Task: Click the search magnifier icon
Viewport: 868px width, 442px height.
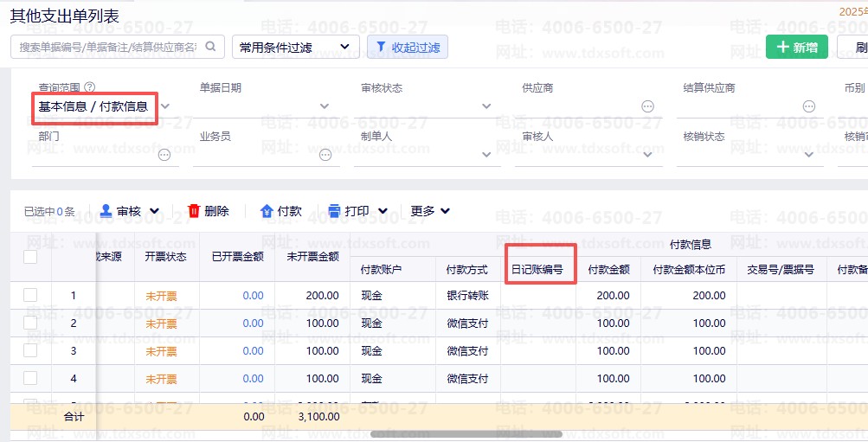Action: click(211, 47)
